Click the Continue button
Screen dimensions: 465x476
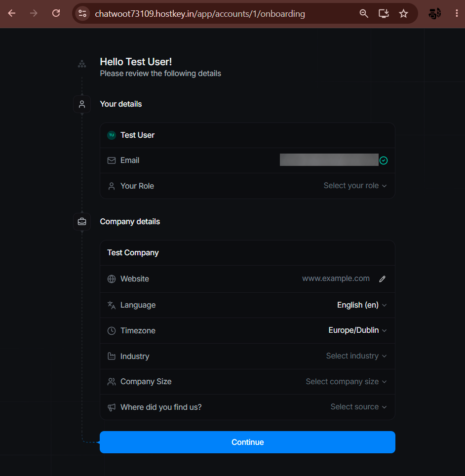[x=247, y=442]
